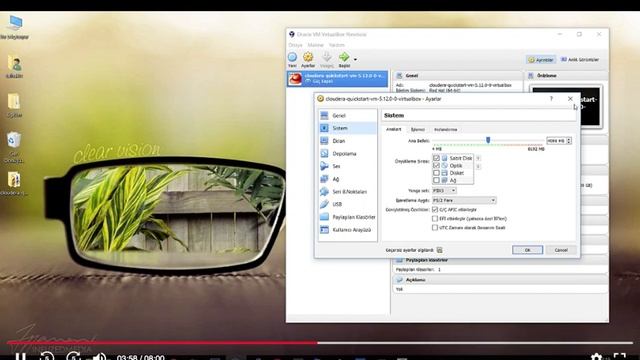Enable UTC donanım saati checkbox
Screen dimensions: 640x360
pos(435,227)
